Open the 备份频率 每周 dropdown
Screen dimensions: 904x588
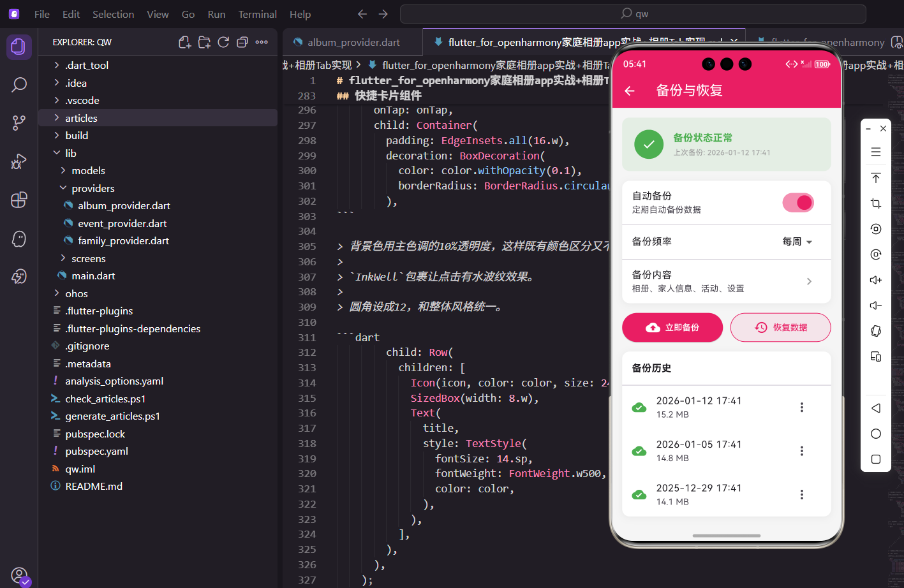point(797,242)
